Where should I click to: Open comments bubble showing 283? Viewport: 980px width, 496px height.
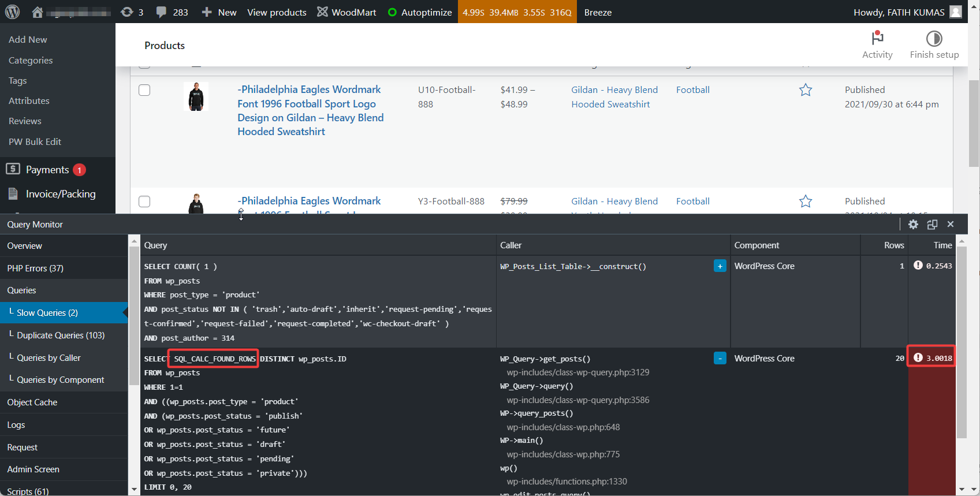[172, 12]
